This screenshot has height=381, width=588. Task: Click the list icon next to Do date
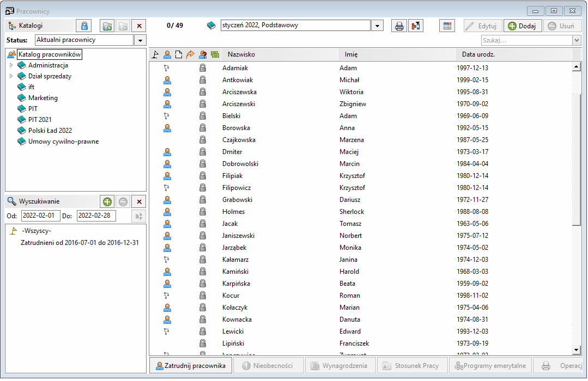(139, 216)
